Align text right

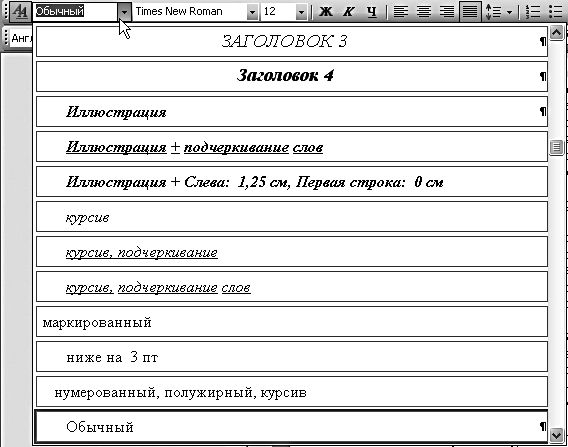(447, 12)
